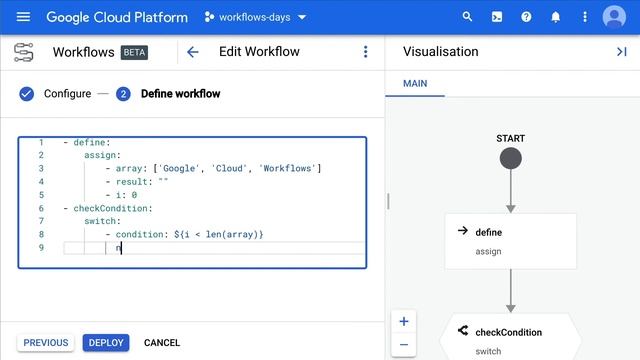Select the define assign node
The width and height of the screenshot is (640, 360).
(x=511, y=241)
